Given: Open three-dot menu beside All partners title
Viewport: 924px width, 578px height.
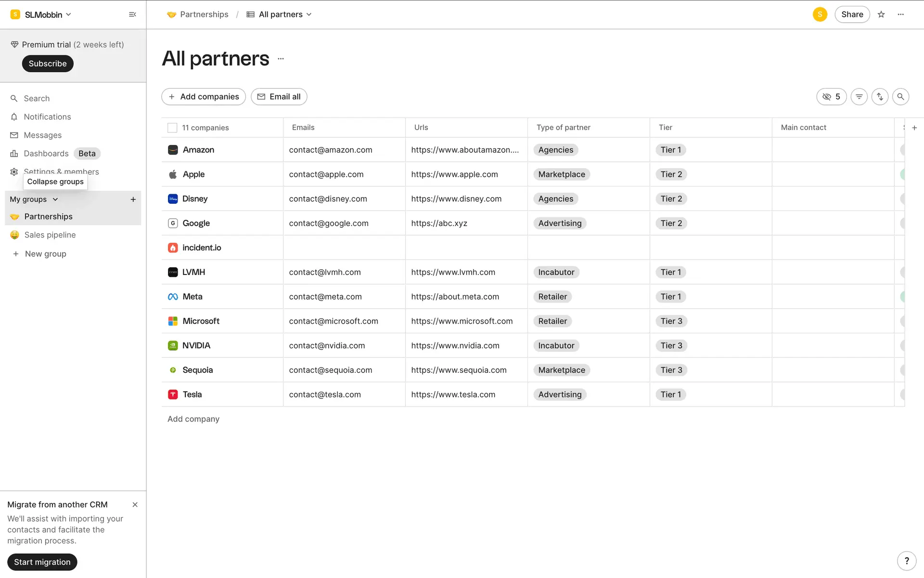Looking at the screenshot, I should (x=281, y=59).
